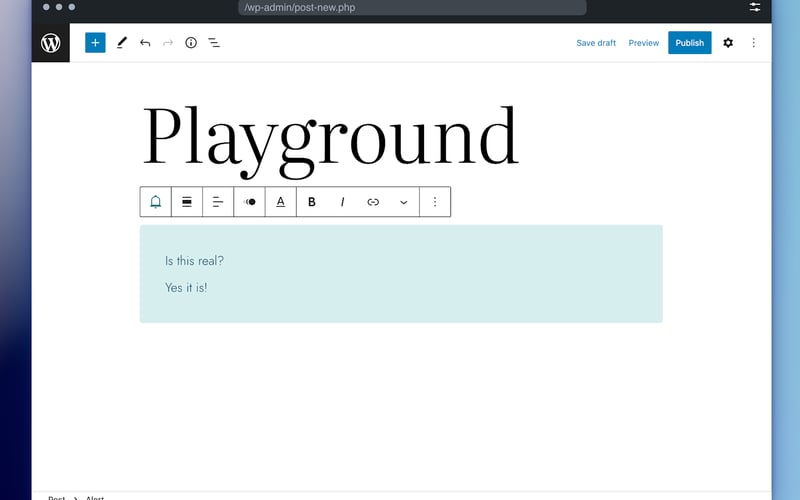Change block alignment in toolbar
The width and height of the screenshot is (800, 500).
pyautogui.click(x=187, y=202)
